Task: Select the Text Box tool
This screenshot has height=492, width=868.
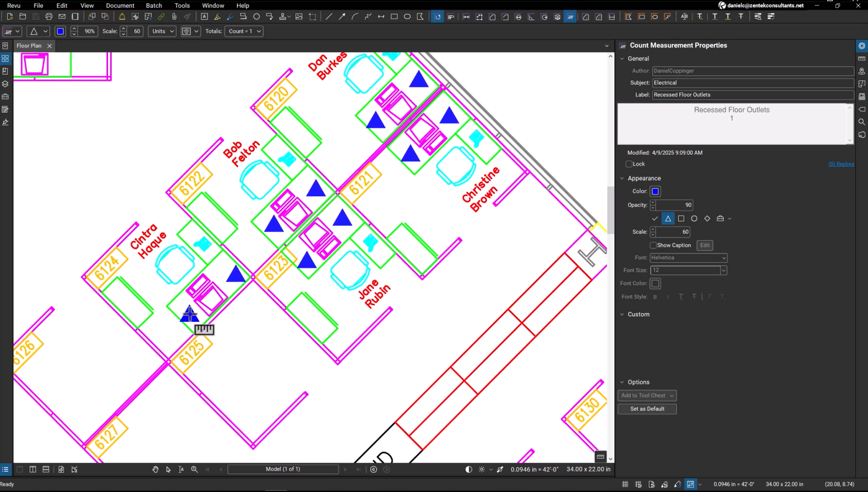Action: click(x=204, y=17)
